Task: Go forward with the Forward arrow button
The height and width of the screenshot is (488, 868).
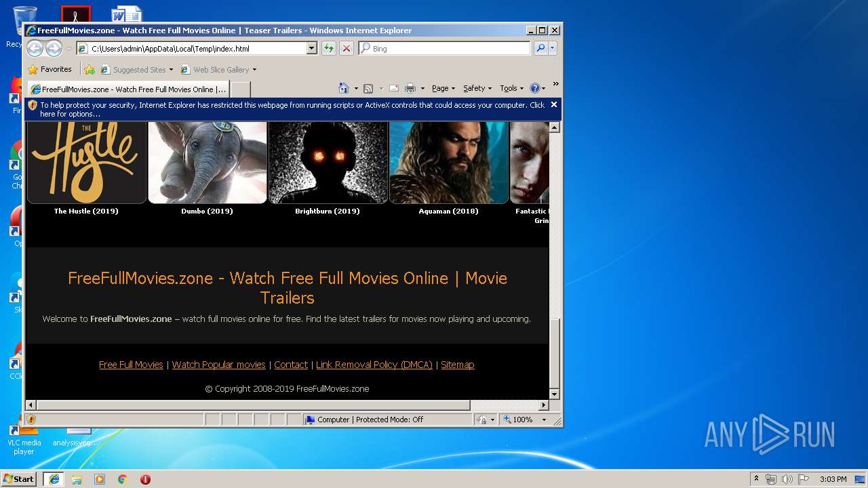Action: click(x=54, y=48)
